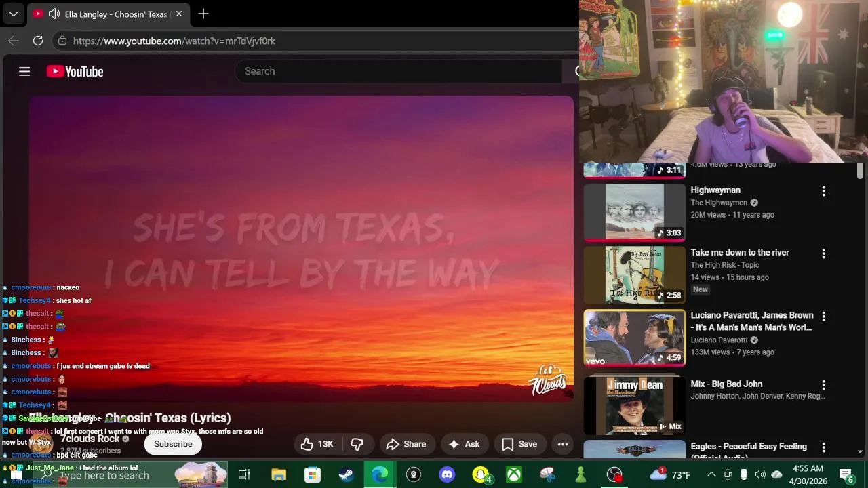This screenshot has width=868, height=488.
Task: Open the notification center with 6 badge
Action: (x=846, y=474)
